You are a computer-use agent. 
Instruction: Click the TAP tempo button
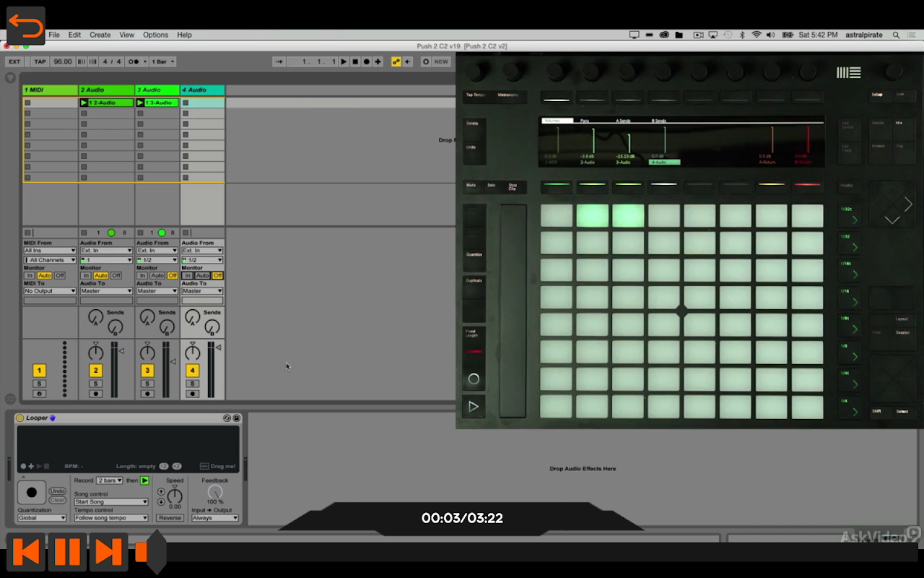pyautogui.click(x=40, y=61)
